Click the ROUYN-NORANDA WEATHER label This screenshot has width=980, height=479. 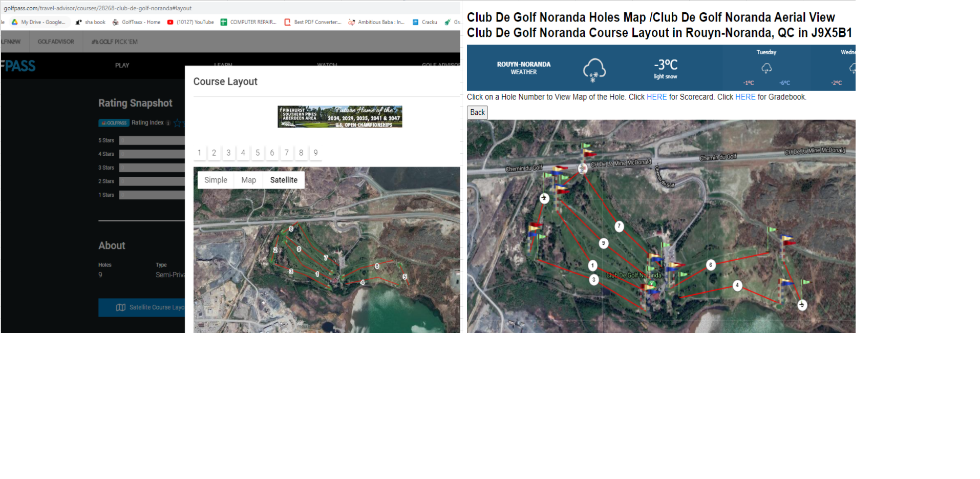(524, 68)
